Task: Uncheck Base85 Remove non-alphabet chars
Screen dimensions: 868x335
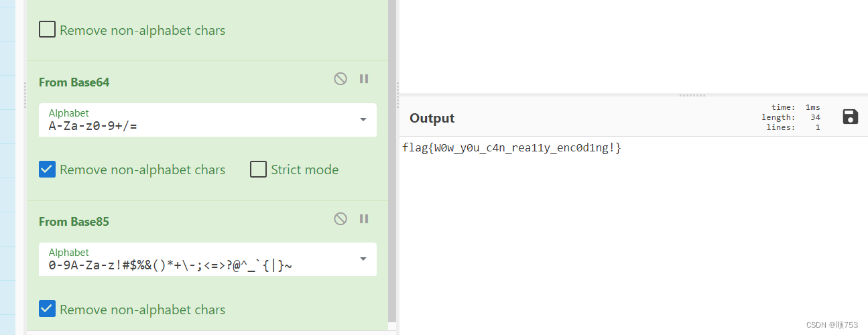Action: (x=47, y=309)
